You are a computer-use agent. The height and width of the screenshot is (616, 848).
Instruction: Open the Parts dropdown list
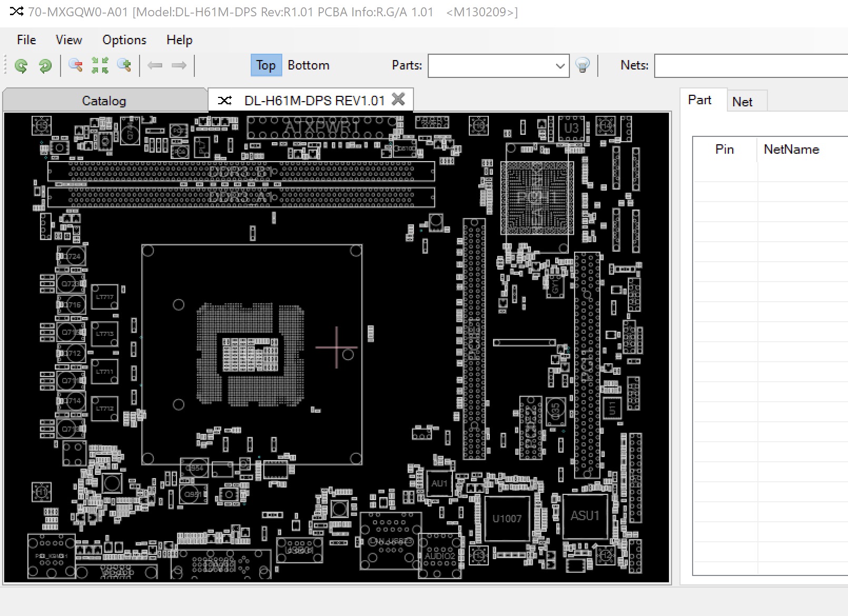(559, 65)
